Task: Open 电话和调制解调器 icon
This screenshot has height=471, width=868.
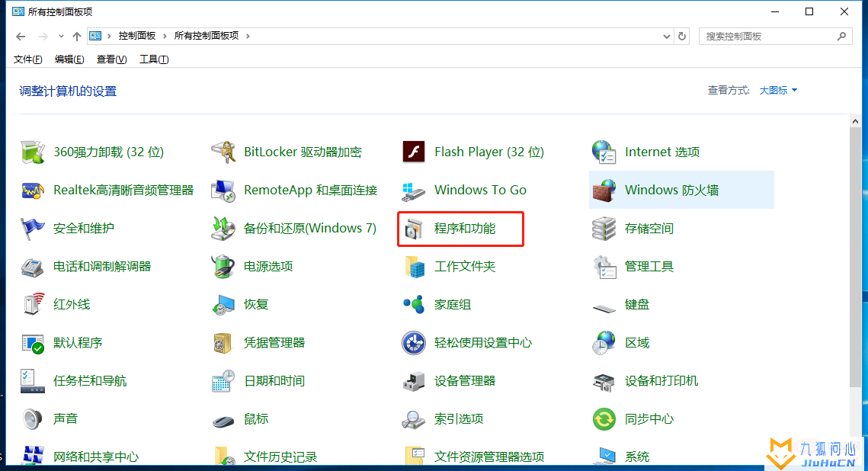Action: click(33, 267)
